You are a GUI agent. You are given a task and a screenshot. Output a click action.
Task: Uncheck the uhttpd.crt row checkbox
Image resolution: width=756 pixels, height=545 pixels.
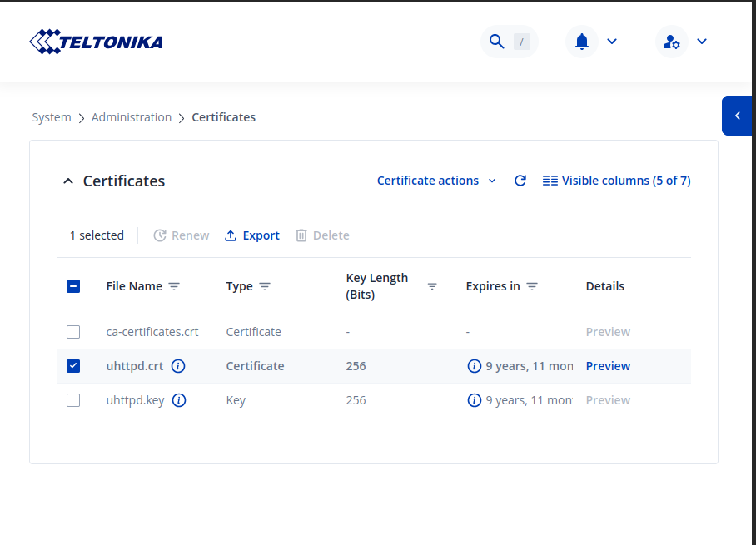pos(73,366)
